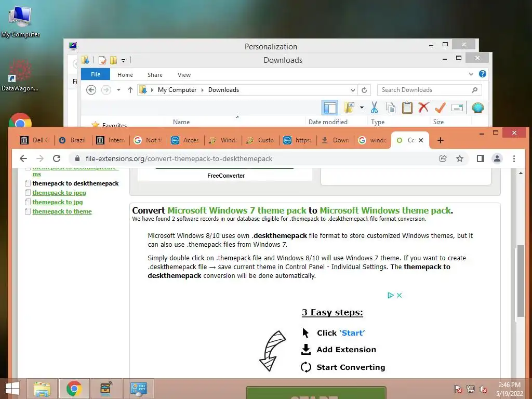Click Back arrow in Downloads window
Screen dimensions: 532x399
click(x=91, y=90)
